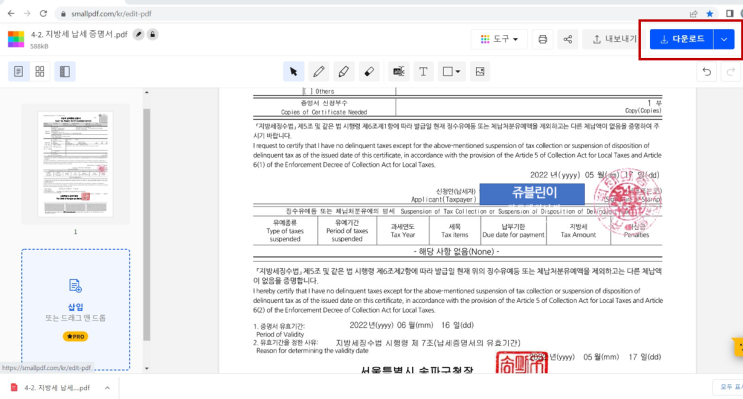Open the browser side panel icon
743x399 pixels.
[729, 14]
